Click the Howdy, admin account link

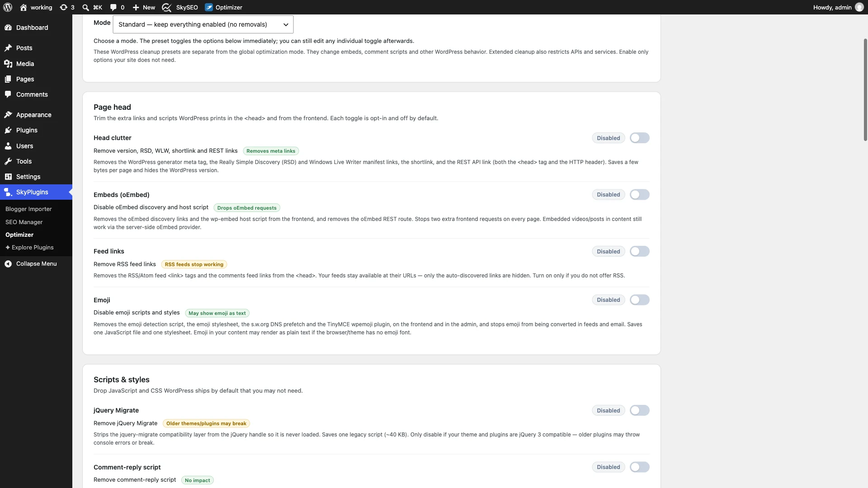pyautogui.click(x=838, y=7)
